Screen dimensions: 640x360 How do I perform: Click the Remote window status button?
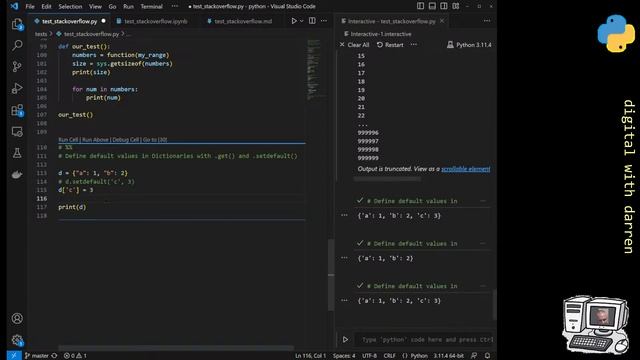tap(14, 356)
